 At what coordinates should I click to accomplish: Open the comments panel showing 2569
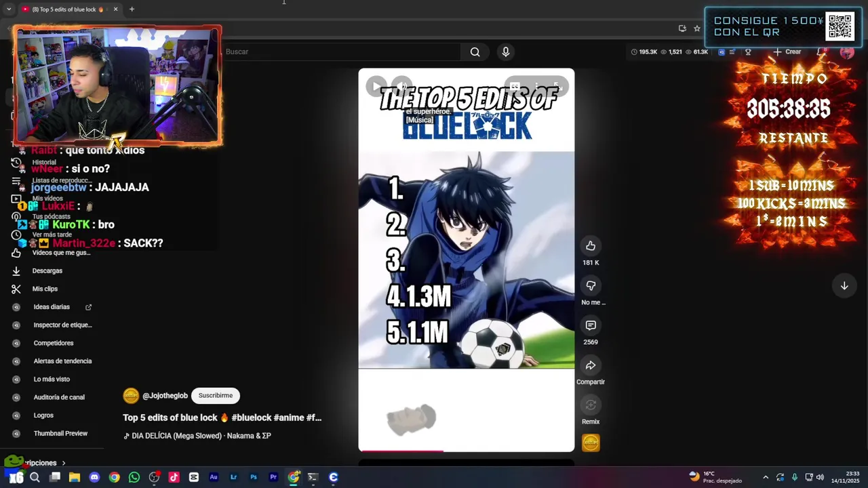point(591,326)
